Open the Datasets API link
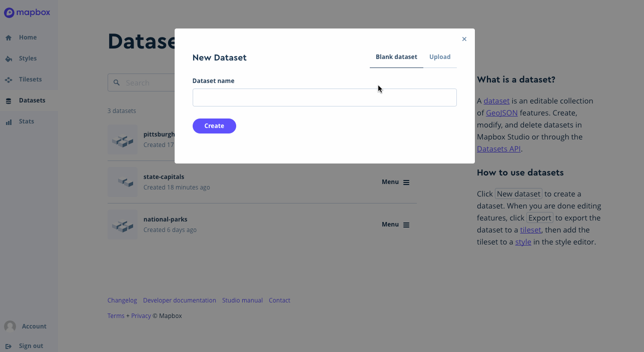Image resolution: width=644 pixels, height=352 pixels. click(x=499, y=149)
